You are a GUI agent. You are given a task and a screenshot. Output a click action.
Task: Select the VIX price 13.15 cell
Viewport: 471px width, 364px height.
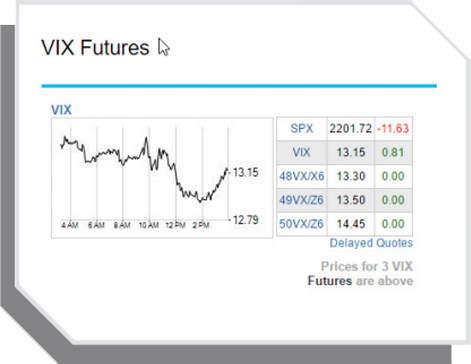click(350, 152)
